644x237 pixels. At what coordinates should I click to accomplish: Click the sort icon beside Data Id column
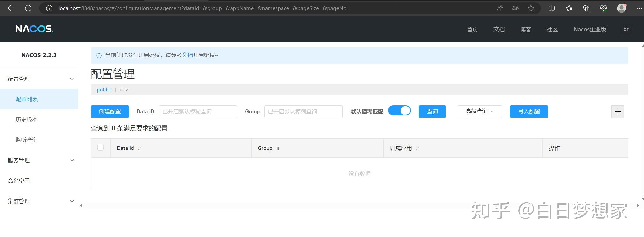pos(139,148)
